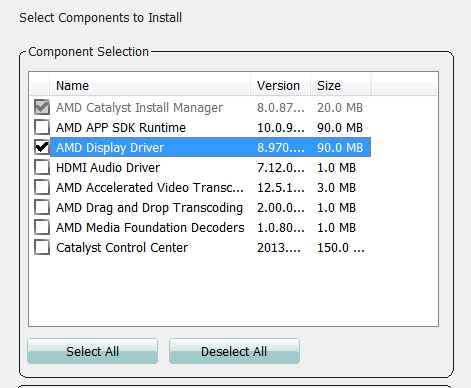Screen dimensions: 471x388
Task: Sort by the Name column header
Action: (150, 86)
